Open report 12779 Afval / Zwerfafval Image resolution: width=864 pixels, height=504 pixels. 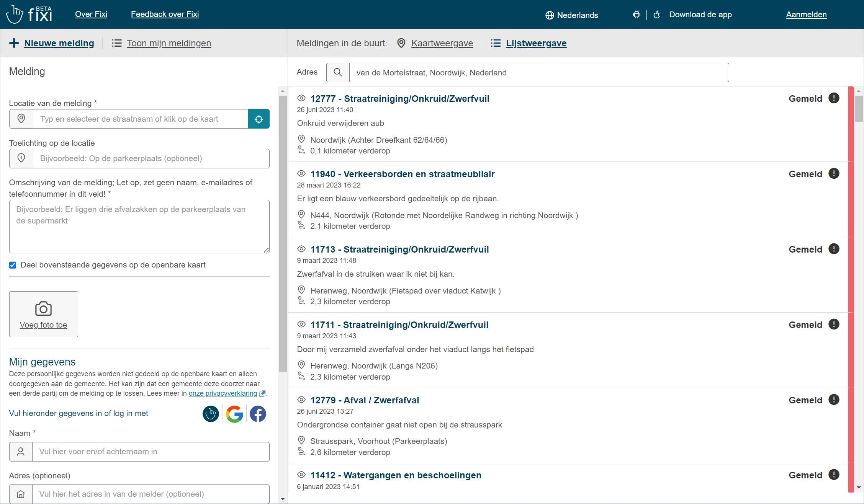pos(365,400)
